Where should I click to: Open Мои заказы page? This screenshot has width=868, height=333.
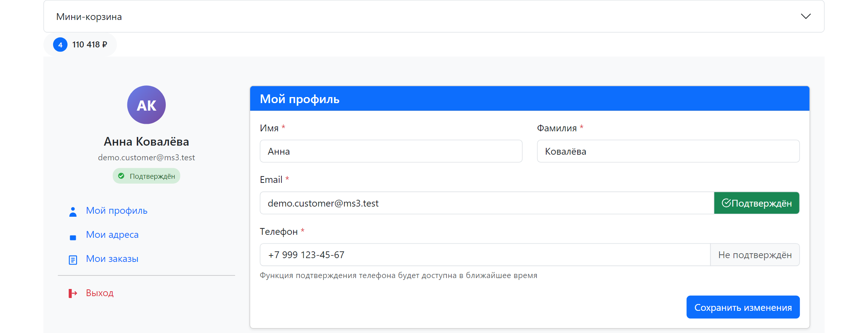point(112,258)
